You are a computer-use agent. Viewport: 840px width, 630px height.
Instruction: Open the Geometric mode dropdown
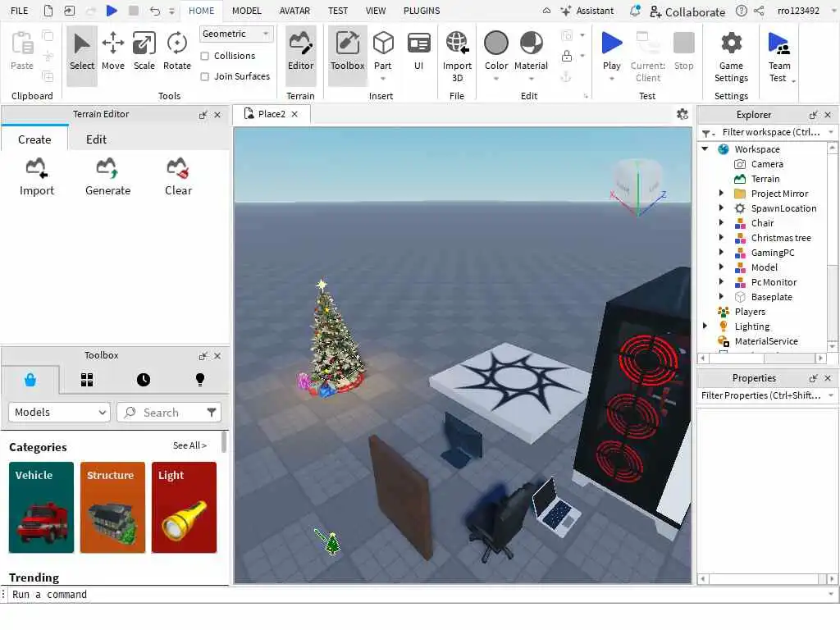[x=235, y=34]
